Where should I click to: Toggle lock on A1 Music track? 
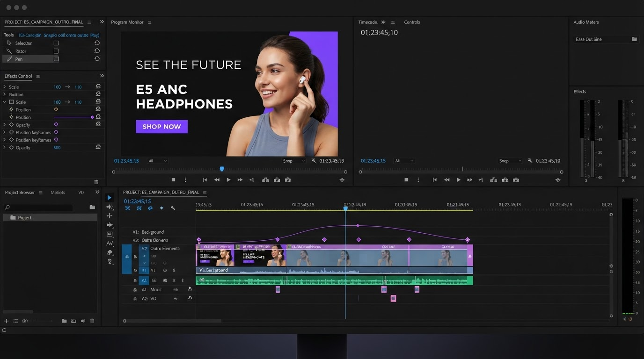[x=135, y=290]
